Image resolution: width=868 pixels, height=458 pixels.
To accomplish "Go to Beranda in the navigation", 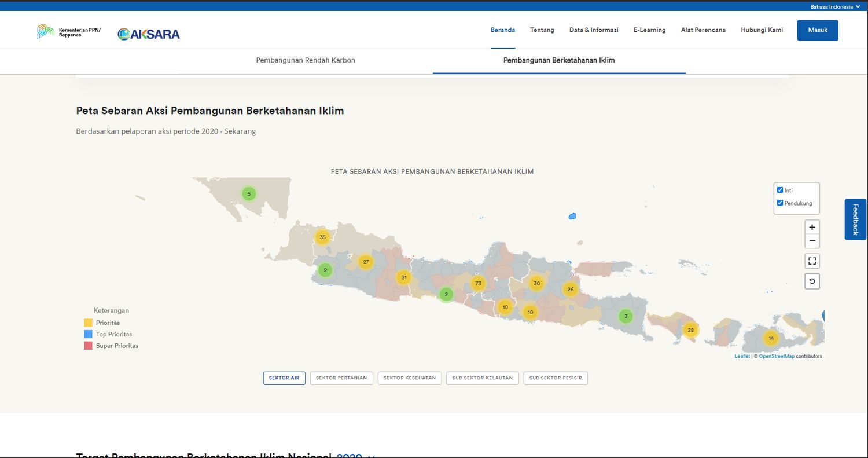I will [503, 30].
